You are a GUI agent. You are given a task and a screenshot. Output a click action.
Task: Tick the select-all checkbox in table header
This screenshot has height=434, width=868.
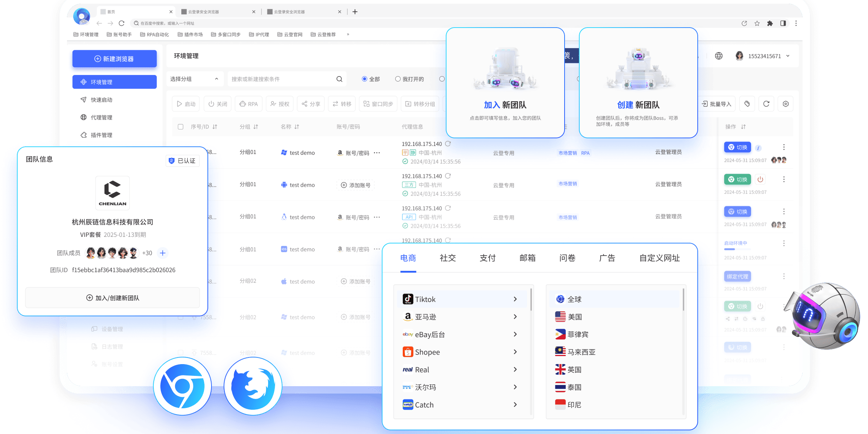181,127
